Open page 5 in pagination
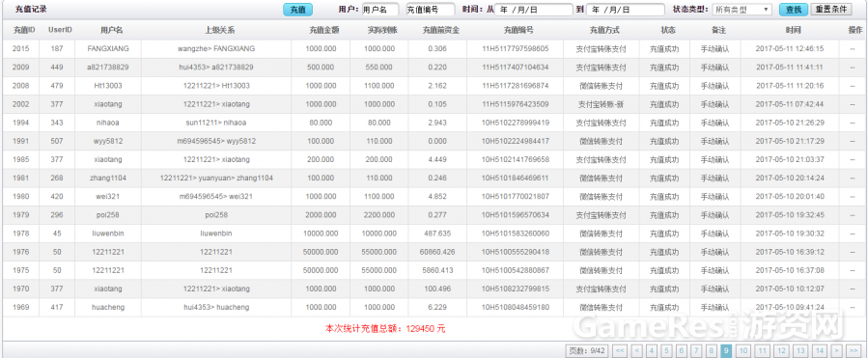The width and height of the screenshot is (868, 358). pyautogui.click(x=667, y=350)
